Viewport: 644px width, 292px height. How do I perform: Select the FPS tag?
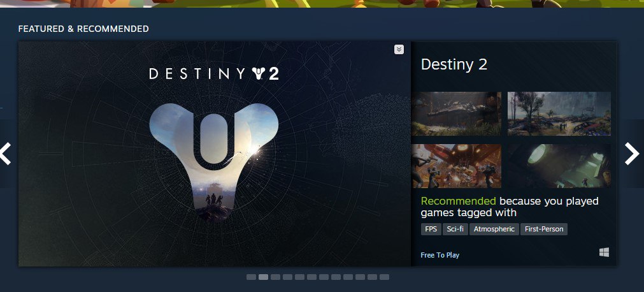click(431, 229)
